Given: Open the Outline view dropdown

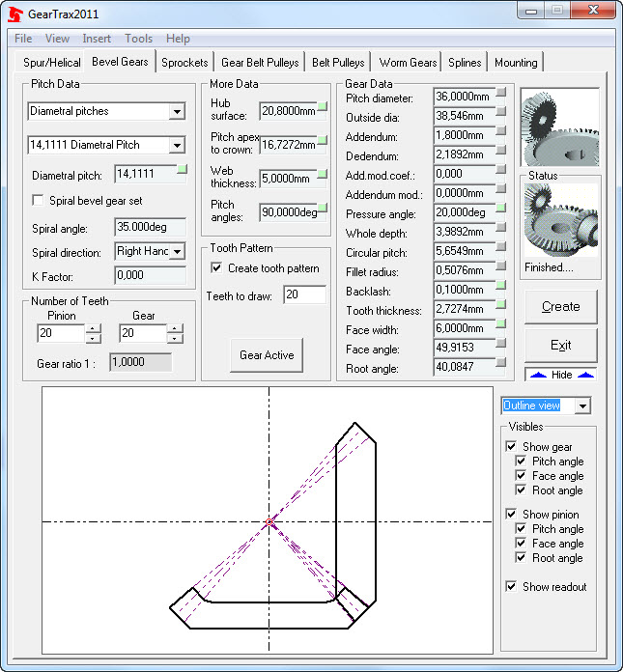Looking at the screenshot, I should click(582, 406).
